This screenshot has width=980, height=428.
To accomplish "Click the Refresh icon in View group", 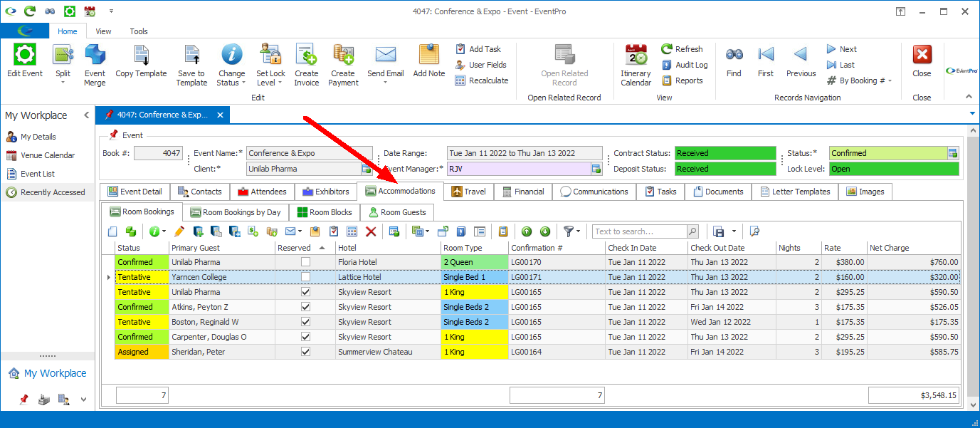I will coord(667,49).
